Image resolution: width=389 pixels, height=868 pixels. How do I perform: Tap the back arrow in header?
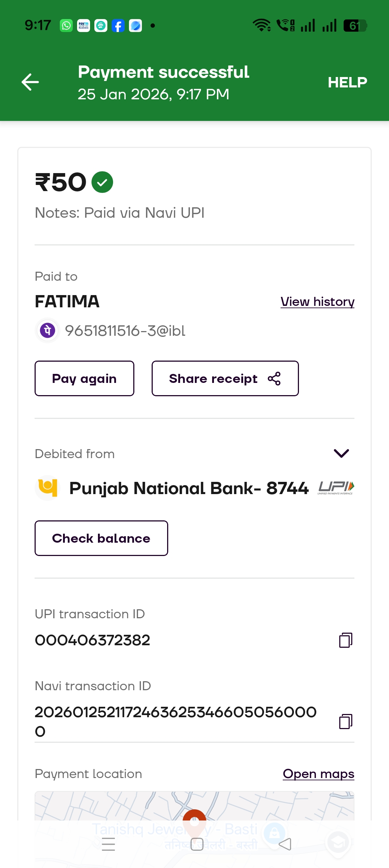point(30,82)
